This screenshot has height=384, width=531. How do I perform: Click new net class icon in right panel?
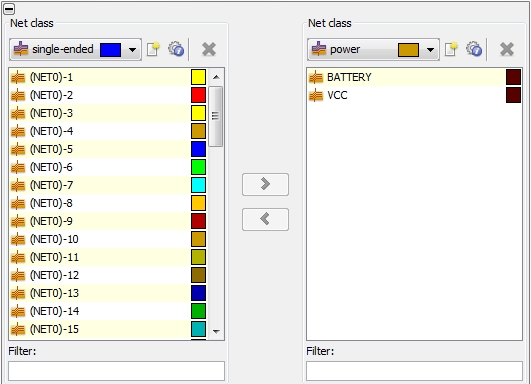click(x=451, y=49)
